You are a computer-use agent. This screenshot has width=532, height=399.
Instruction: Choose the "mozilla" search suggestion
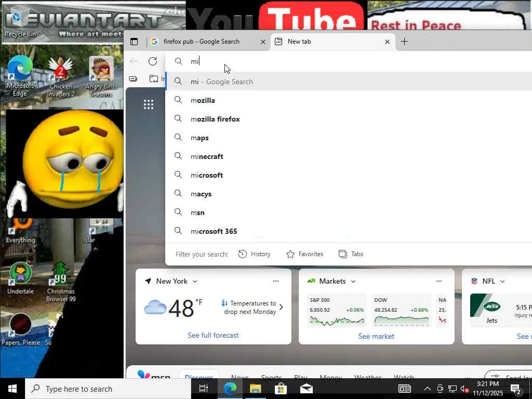[349, 100]
